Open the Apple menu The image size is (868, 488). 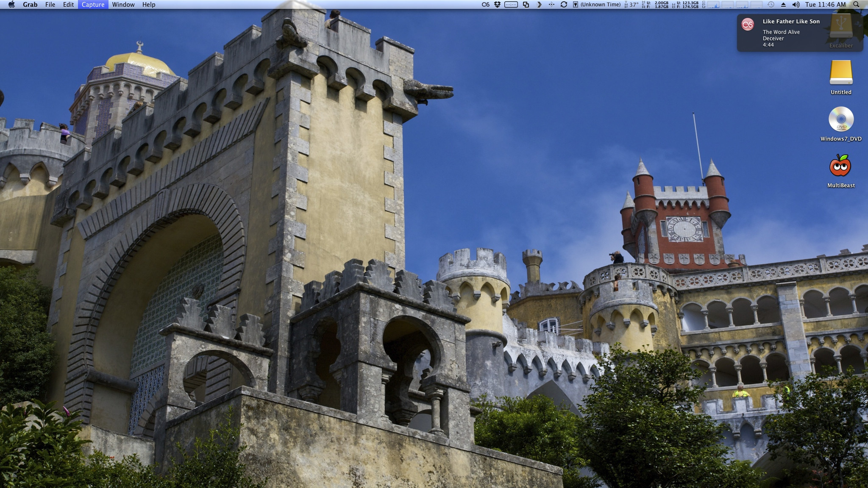point(11,5)
